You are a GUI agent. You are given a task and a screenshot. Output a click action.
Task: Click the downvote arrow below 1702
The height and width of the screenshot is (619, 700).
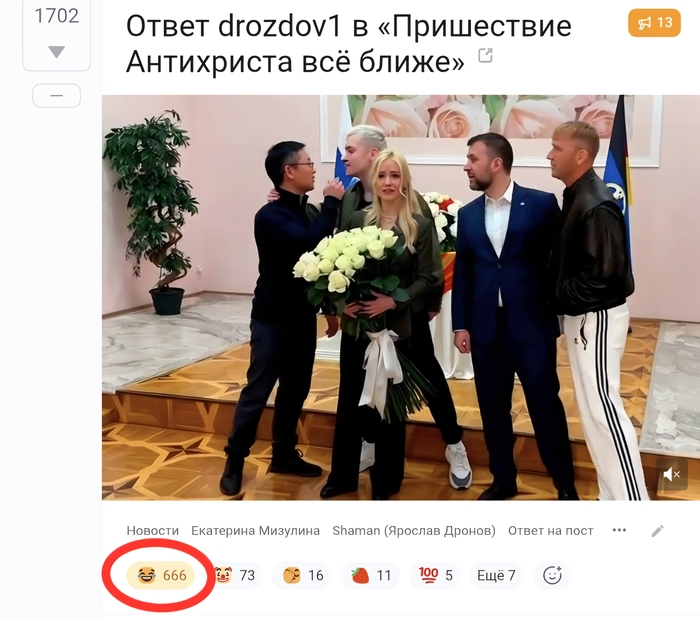pyautogui.click(x=57, y=52)
